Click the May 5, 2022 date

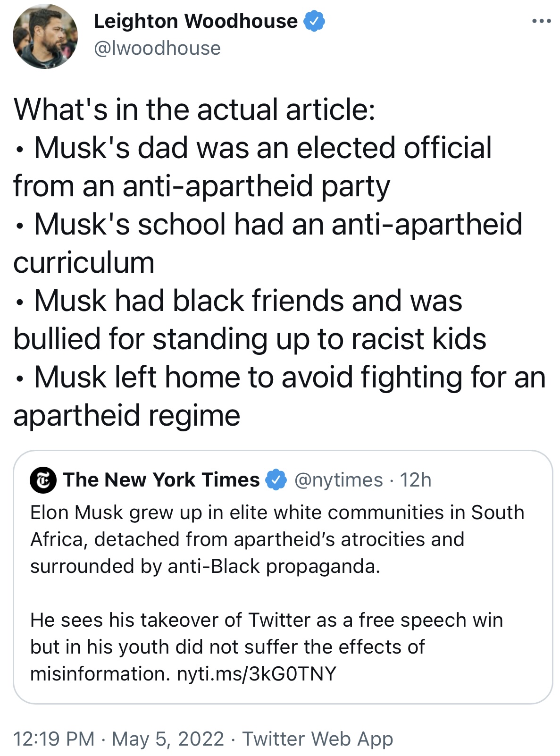click(x=167, y=739)
